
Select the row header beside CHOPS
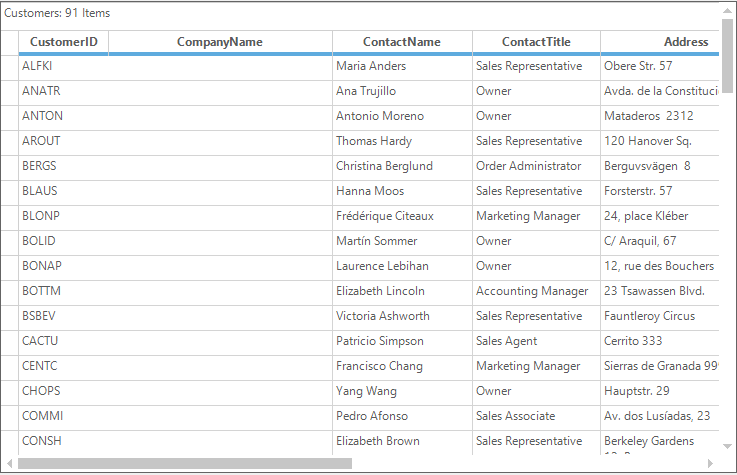[9, 391]
